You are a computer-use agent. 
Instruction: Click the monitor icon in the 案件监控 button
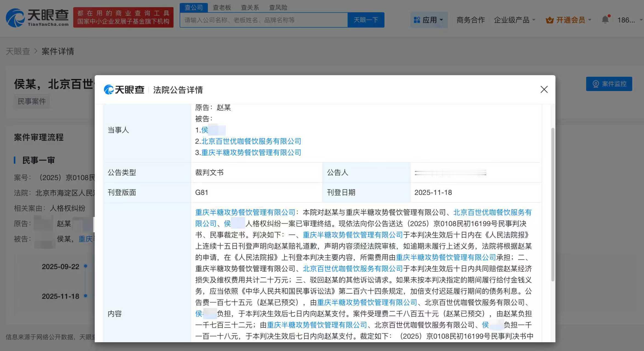click(x=595, y=84)
